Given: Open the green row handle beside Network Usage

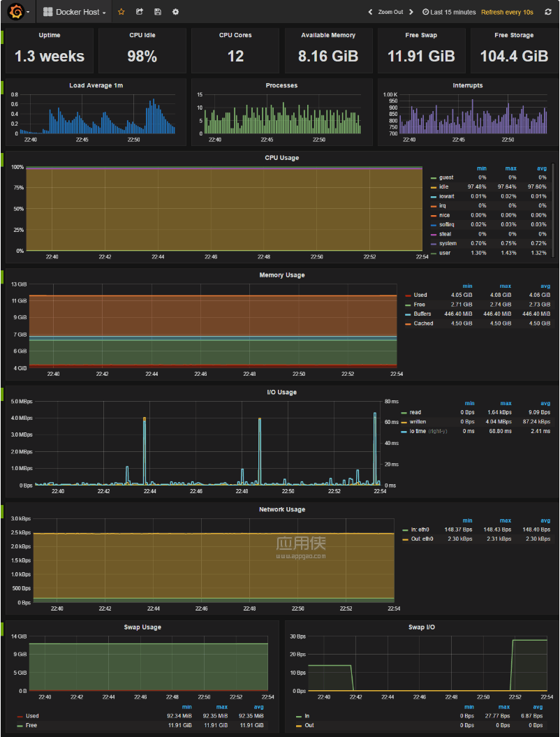Looking at the screenshot, I should (2, 511).
